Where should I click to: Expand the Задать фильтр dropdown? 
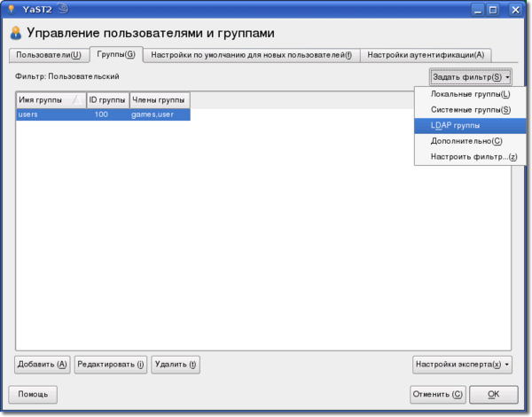(x=471, y=77)
